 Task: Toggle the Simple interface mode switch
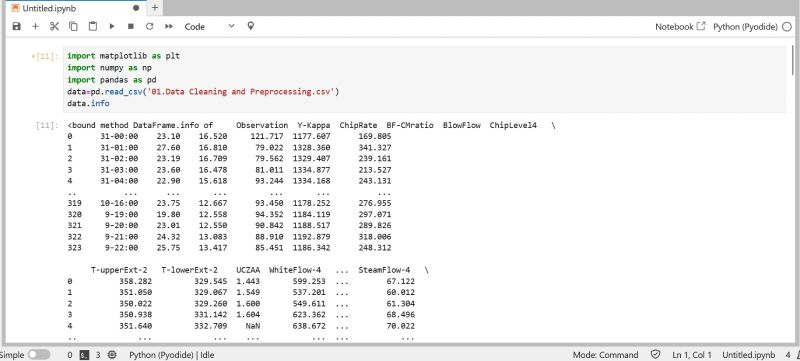[x=39, y=354]
